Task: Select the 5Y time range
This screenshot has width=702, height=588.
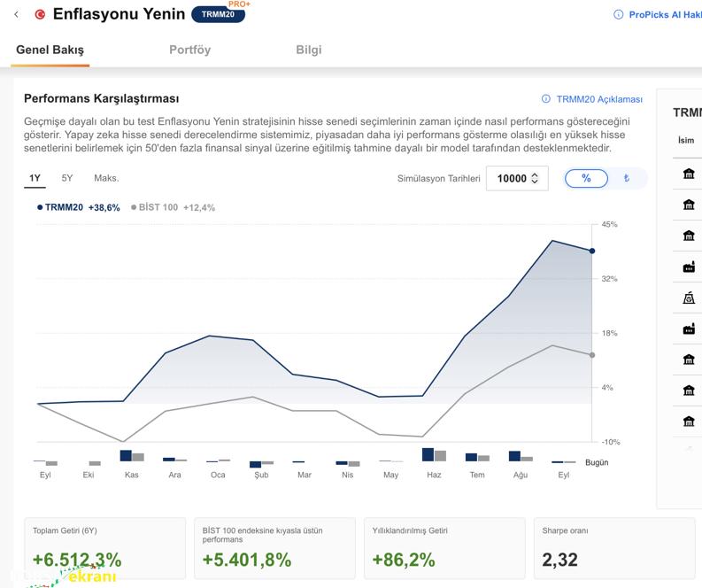Action: [x=67, y=178]
